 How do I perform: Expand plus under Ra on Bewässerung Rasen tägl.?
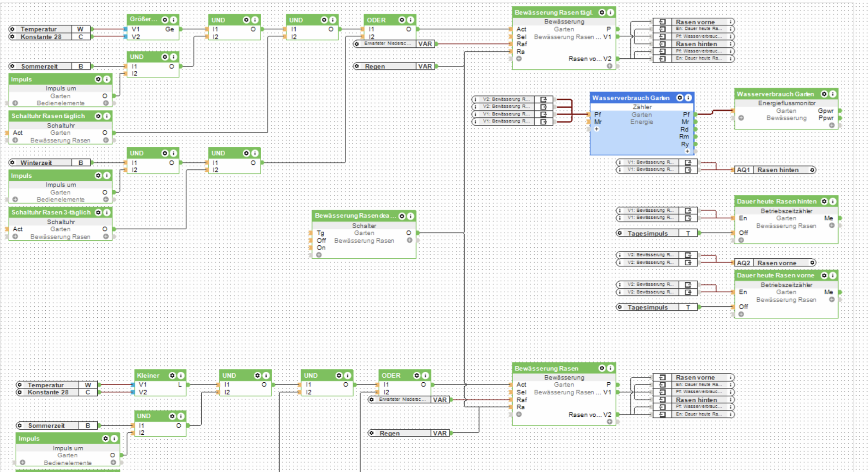(519, 59)
